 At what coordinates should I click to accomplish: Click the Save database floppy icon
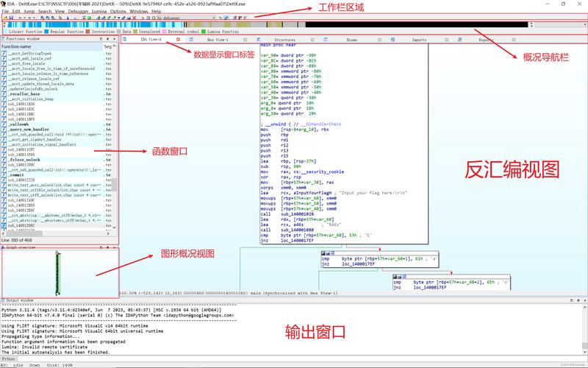coord(11,18)
